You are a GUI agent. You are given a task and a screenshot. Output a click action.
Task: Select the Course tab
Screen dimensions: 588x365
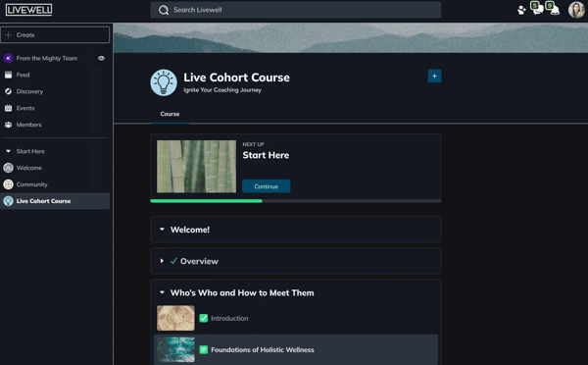point(170,114)
